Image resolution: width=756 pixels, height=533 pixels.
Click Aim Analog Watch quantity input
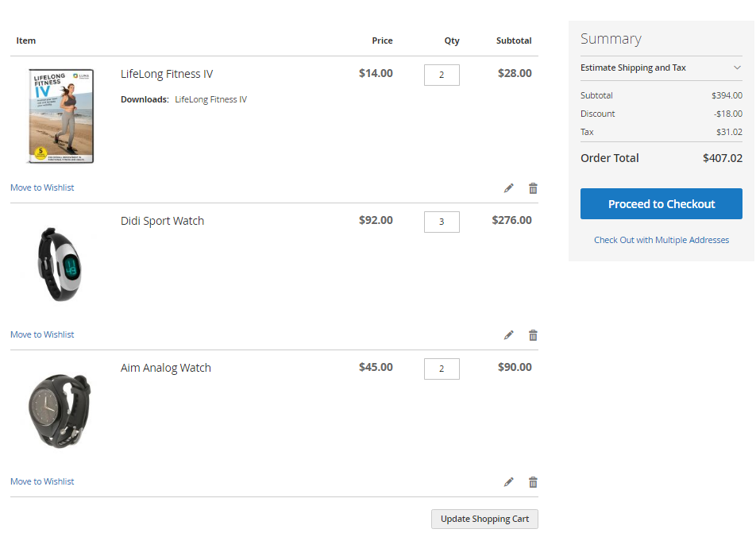pyautogui.click(x=442, y=369)
